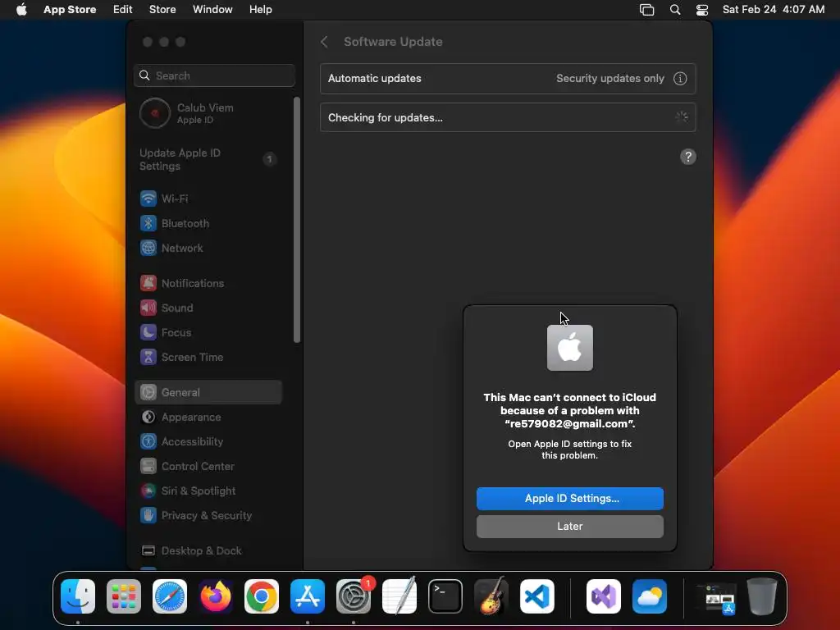
Task: Click the settings Search field
Action: tap(214, 75)
